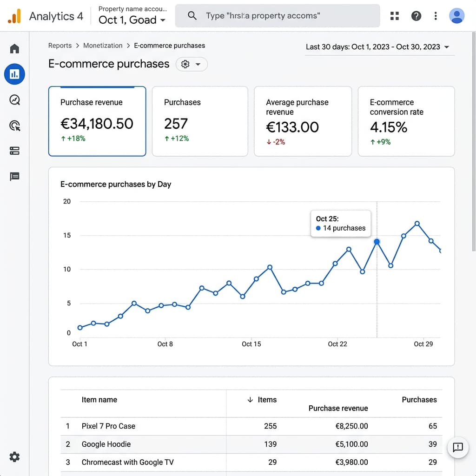Click the first data point at Oct 1

point(80,328)
